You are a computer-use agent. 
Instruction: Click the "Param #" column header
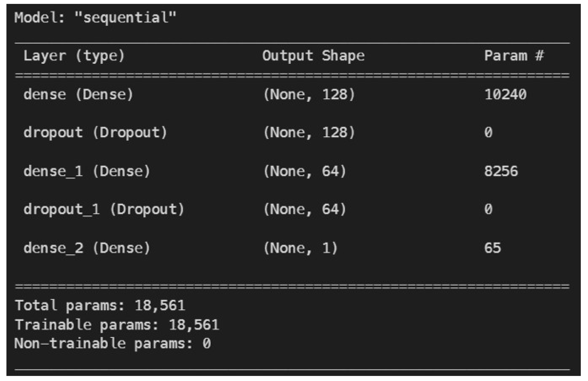514,56
